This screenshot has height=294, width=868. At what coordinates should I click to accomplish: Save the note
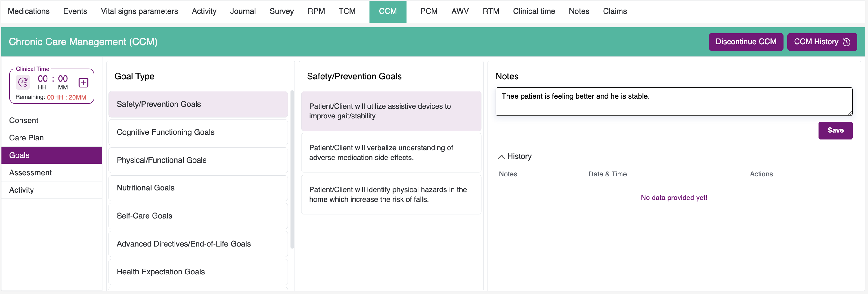click(x=835, y=131)
